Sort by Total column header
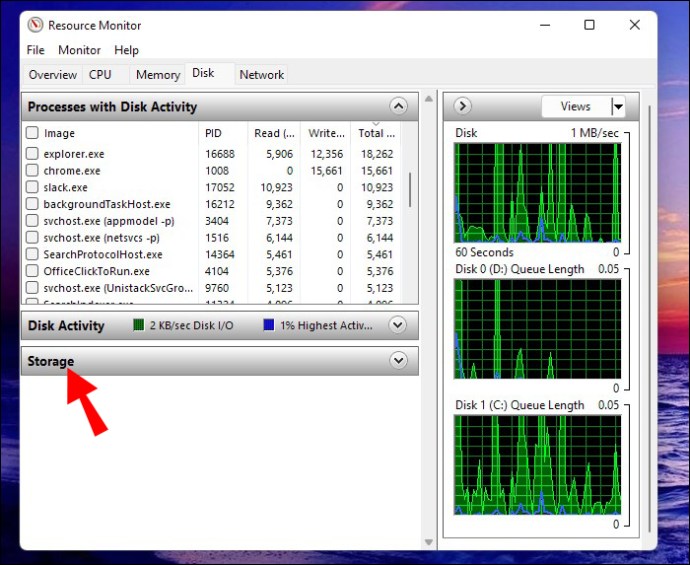 376,133
